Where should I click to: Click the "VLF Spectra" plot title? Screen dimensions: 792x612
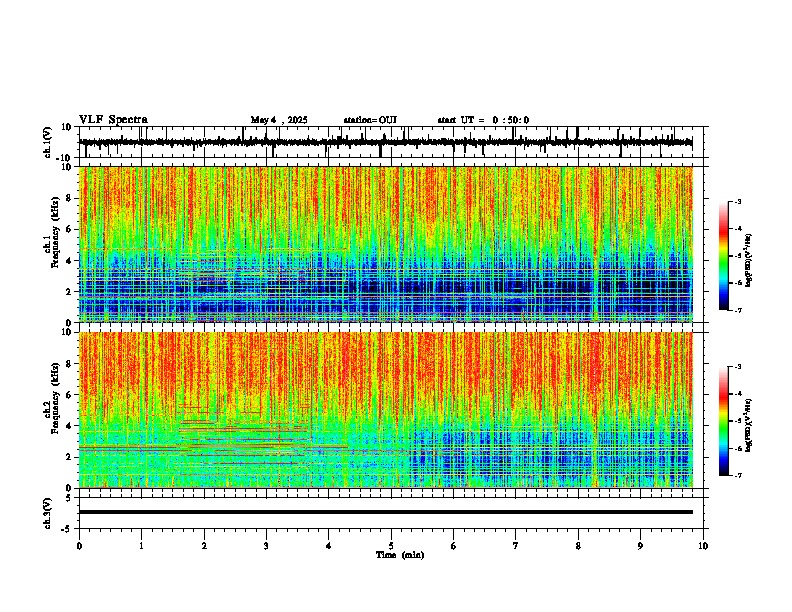[x=113, y=120]
